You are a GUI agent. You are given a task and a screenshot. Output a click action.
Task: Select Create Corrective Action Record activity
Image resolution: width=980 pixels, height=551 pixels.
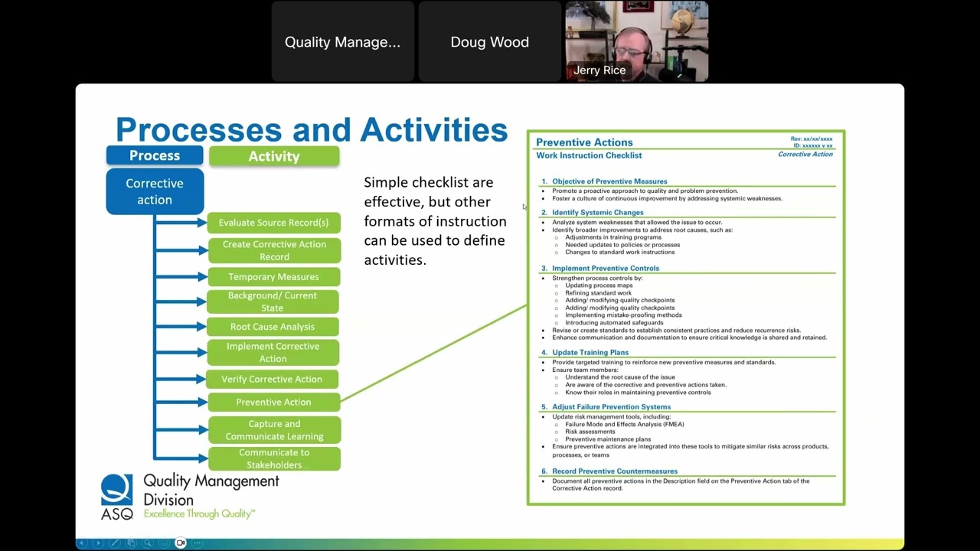click(x=274, y=250)
